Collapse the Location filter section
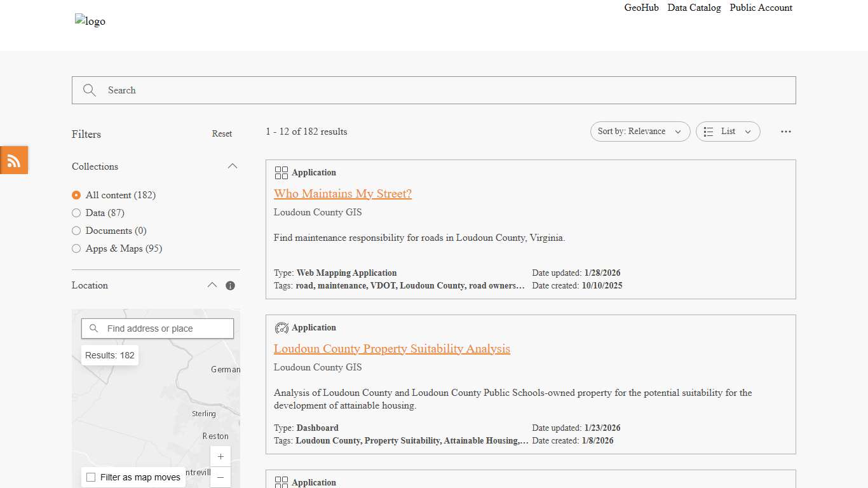Viewport: 868px width, 488px height. coord(212,285)
